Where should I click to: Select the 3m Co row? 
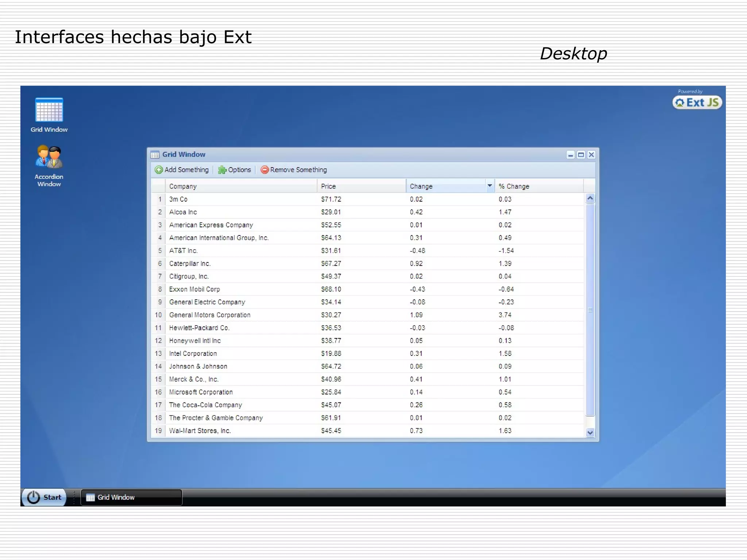[x=367, y=199]
